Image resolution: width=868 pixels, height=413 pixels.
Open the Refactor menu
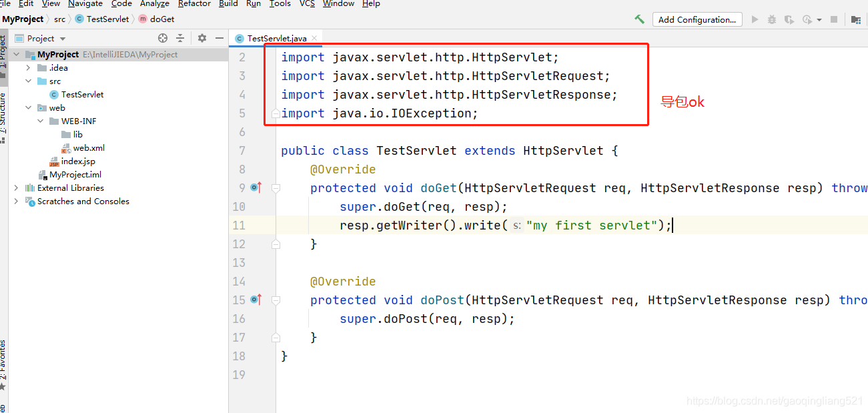click(x=193, y=4)
